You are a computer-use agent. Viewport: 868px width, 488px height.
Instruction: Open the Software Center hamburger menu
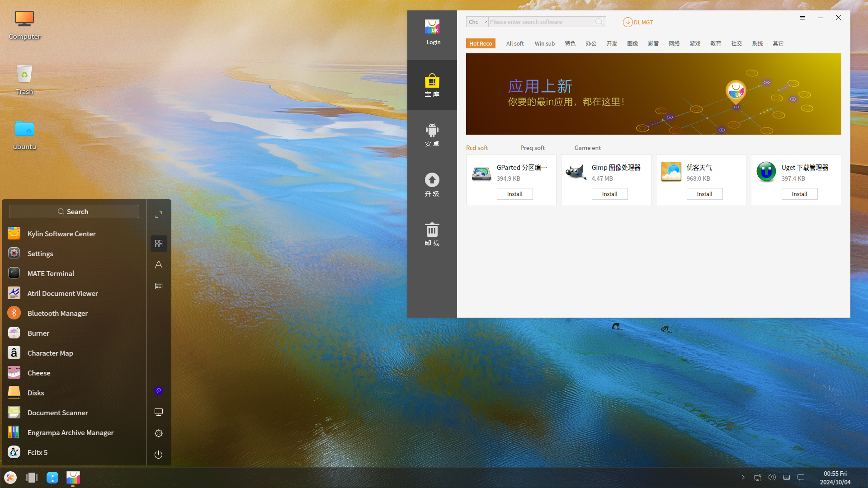pyautogui.click(x=802, y=18)
